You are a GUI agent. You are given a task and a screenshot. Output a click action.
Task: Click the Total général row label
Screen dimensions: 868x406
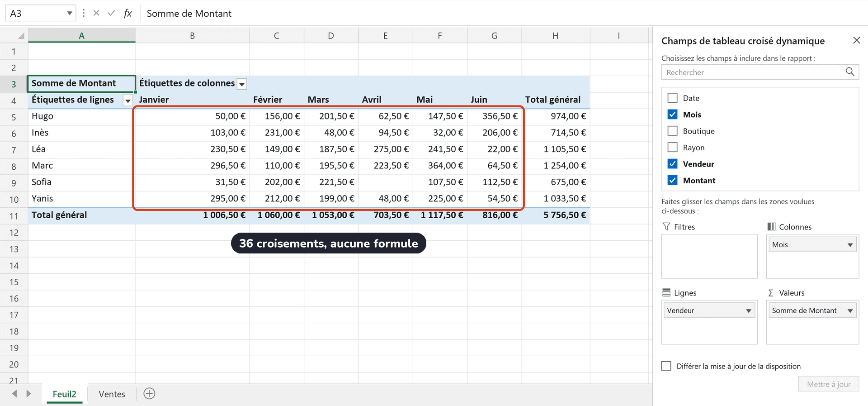pyautogui.click(x=82, y=215)
